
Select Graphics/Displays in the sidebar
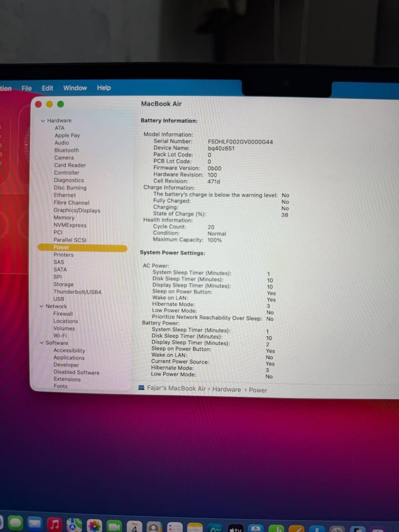(77, 211)
